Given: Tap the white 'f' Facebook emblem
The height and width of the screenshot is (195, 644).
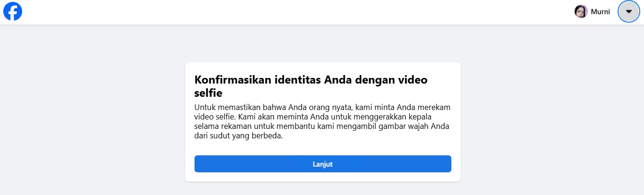Looking at the screenshot, I should pyautogui.click(x=14, y=12).
